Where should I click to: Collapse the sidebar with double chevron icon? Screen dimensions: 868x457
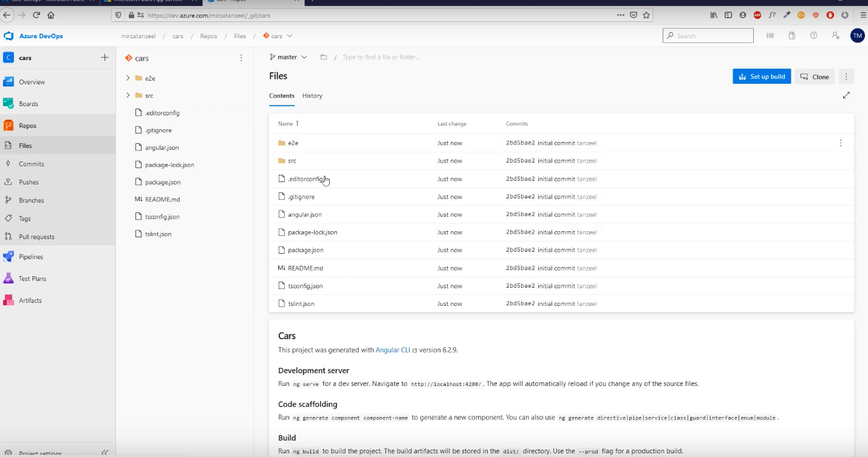pos(104,452)
